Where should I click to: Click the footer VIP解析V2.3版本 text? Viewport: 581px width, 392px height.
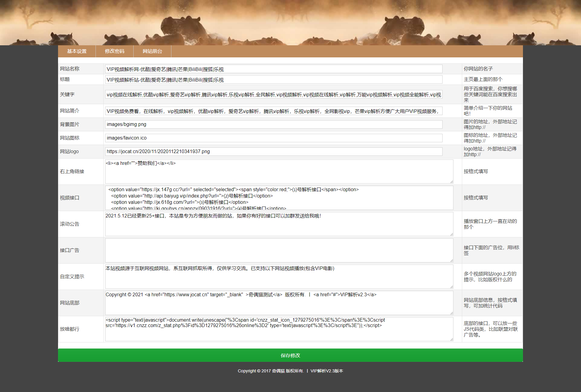(327, 371)
